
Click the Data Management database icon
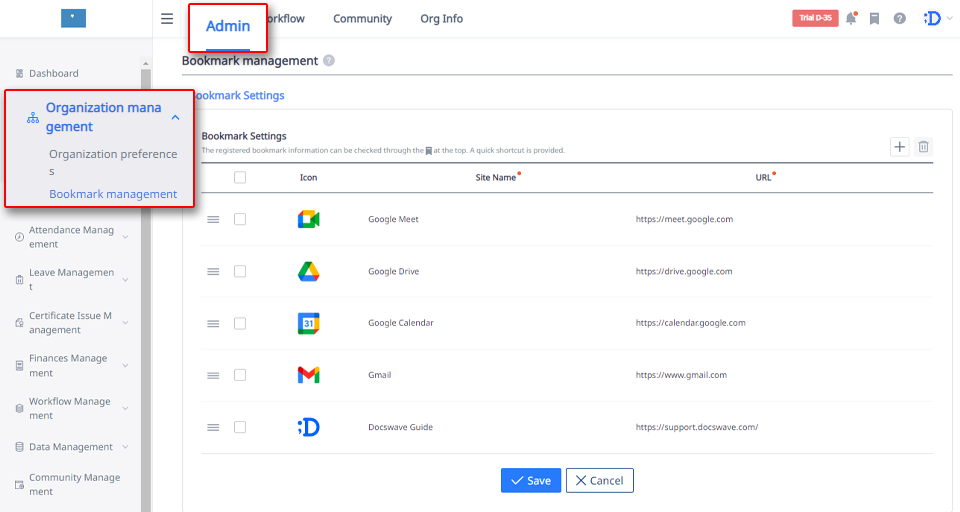coord(20,447)
